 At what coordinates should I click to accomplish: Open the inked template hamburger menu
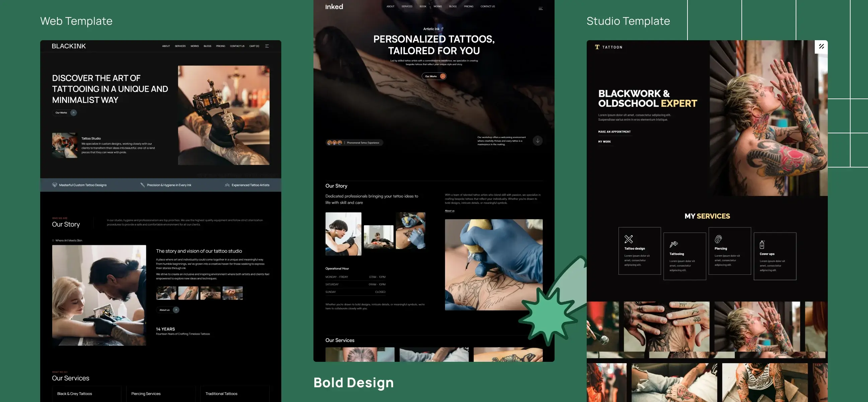(540, 9)
